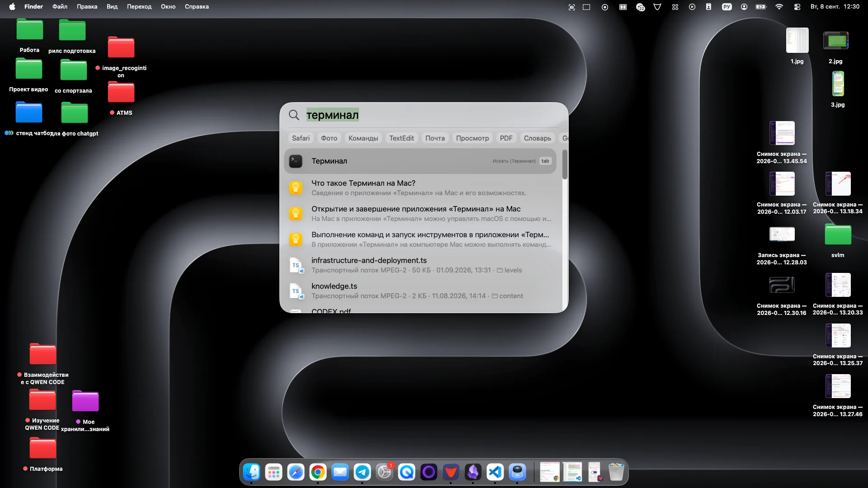868x488 pixels.
Task: Open the Apple menu
Action: pyautogui.click(x=12, y=7)
